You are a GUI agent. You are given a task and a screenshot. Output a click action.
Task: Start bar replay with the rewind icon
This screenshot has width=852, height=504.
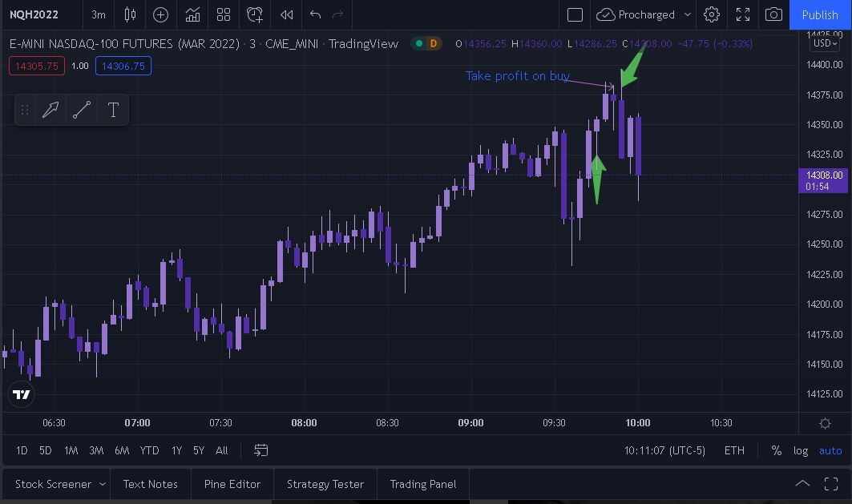tap(285, 14)
